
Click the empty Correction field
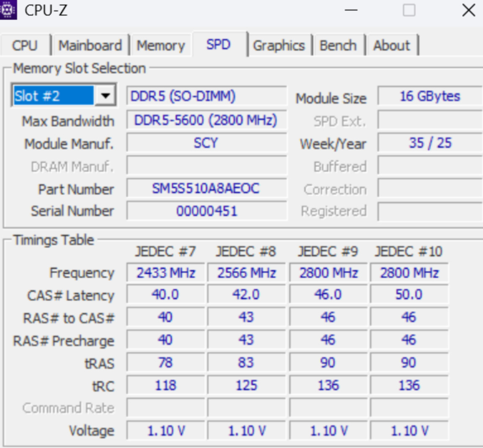[430, 188]
